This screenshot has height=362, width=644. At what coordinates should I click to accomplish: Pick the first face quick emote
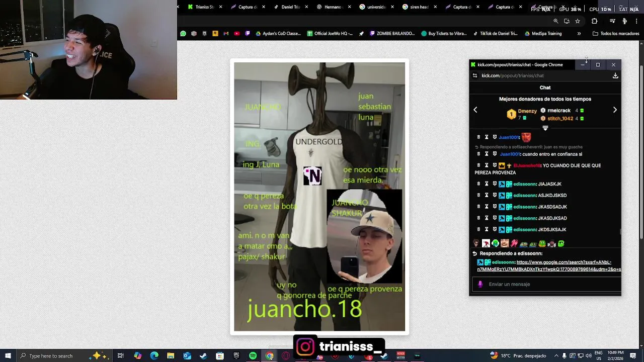(476, 244)
